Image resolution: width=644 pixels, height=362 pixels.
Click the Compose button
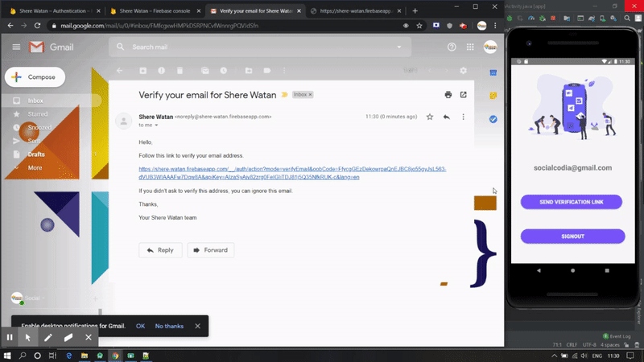coord(35,77)
